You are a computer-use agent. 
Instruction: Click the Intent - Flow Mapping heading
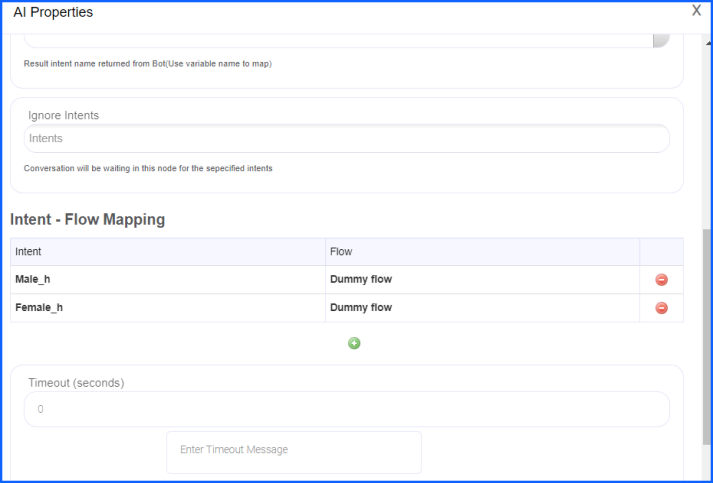(88, 219)
